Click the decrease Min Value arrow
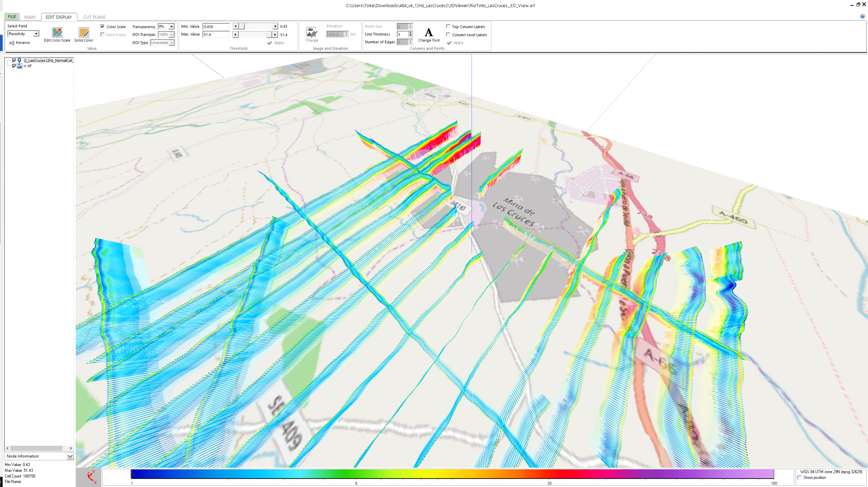868x487 pixels. point(236,26)
